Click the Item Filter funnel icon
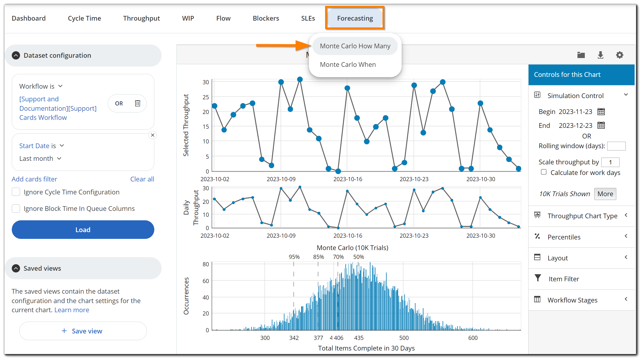 [537, 278]
